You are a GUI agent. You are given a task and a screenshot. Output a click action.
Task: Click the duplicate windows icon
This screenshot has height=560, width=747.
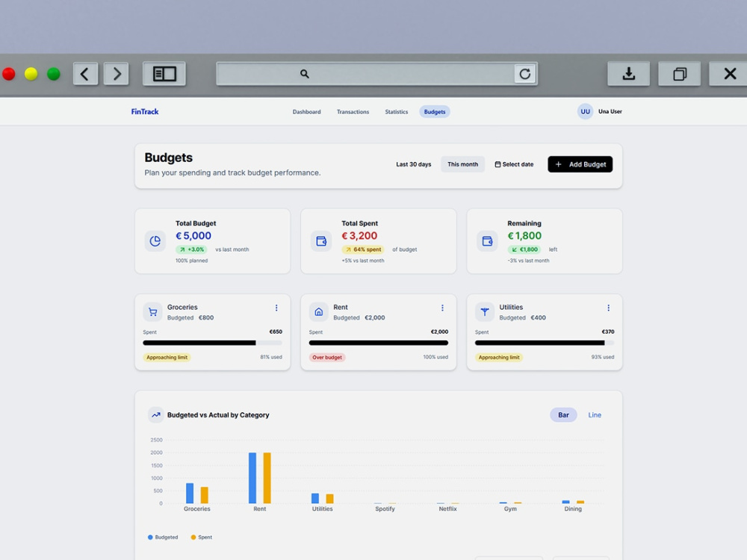coord(679,74)
